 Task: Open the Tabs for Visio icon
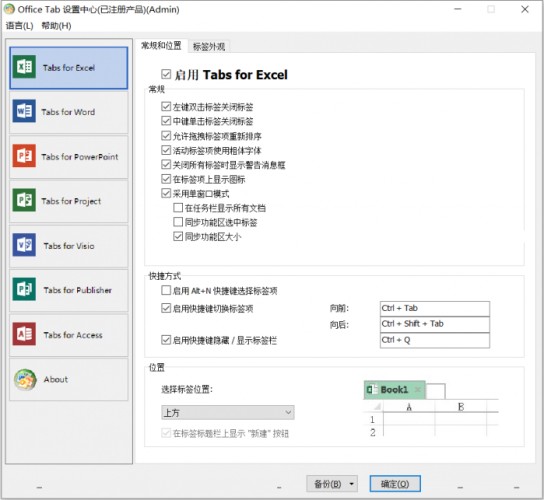point(24,245)
